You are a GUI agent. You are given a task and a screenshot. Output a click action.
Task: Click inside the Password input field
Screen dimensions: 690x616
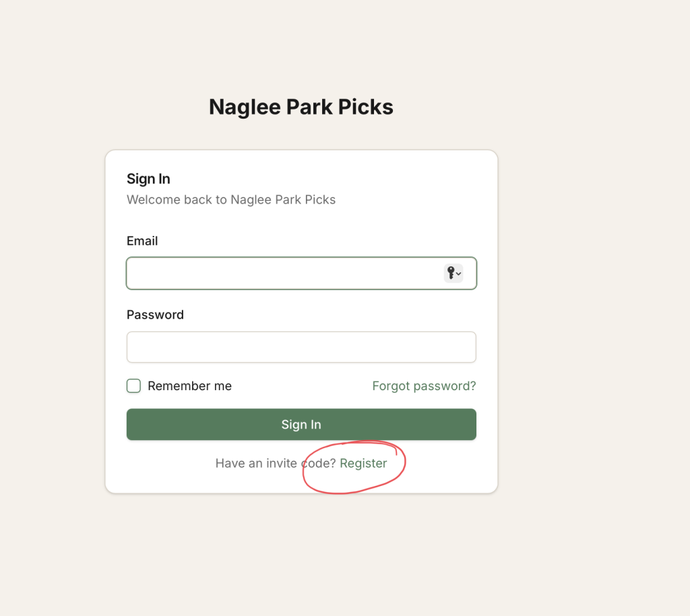(301, 347)
